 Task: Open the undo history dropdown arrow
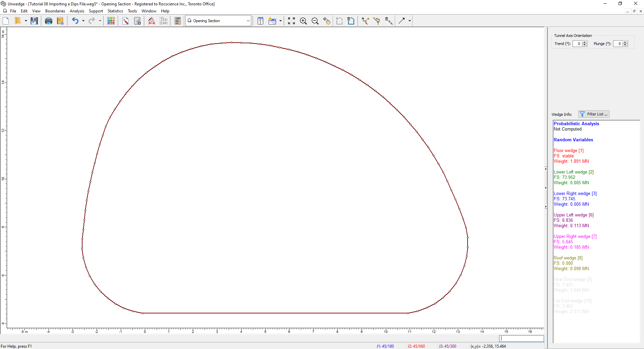[x=83, y=21]
